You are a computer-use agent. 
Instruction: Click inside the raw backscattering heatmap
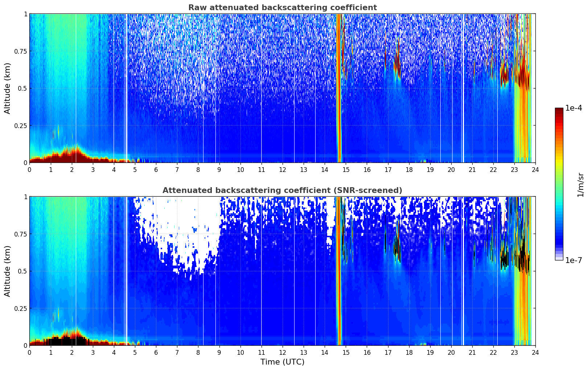click(282, 88)
